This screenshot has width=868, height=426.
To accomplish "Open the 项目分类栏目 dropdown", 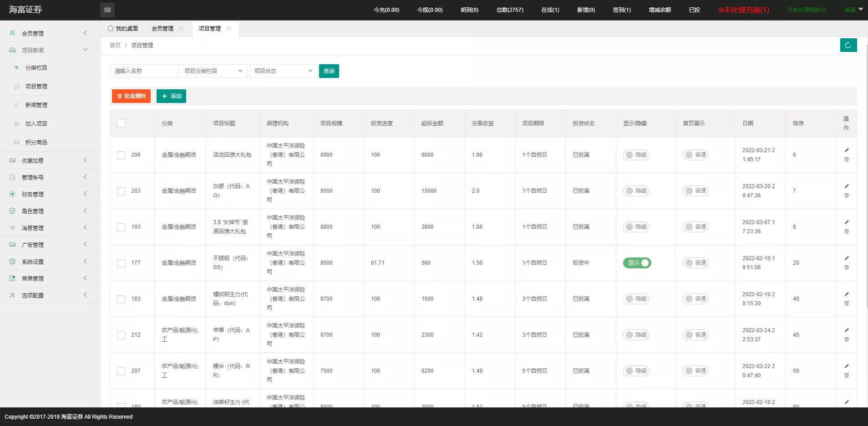I will click(x=213, y=71).
